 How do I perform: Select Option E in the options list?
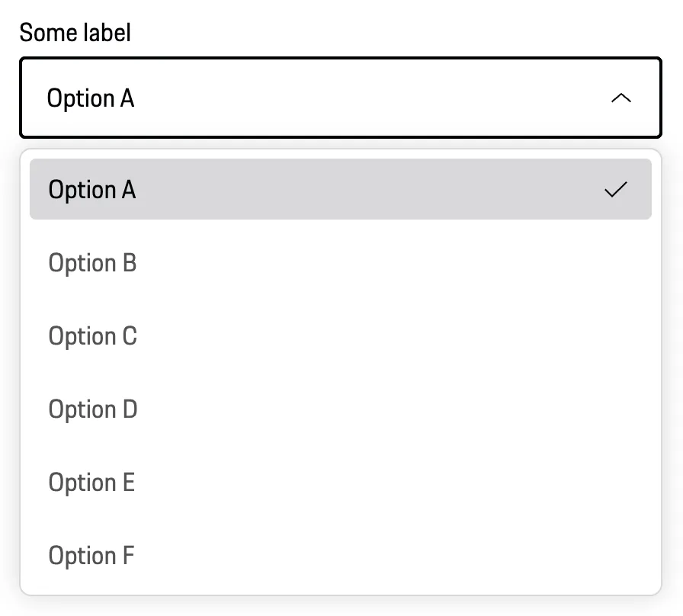click(91, 483)
